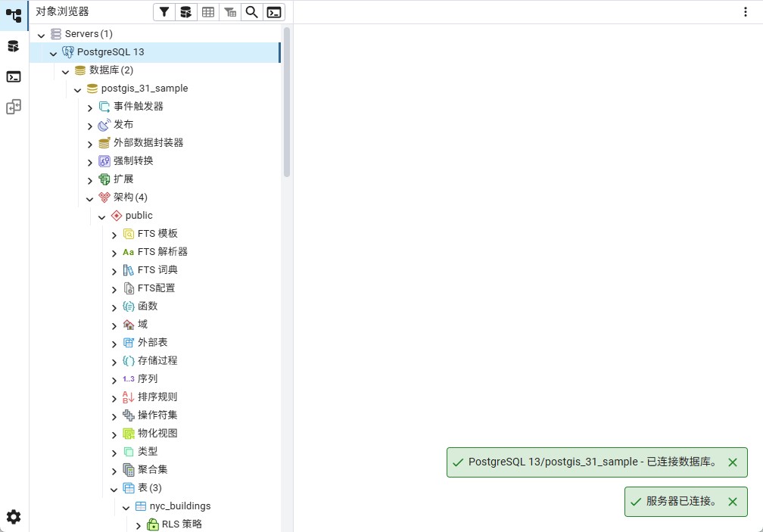Collapse the 表 (3) node
Viewport: 763px width, 532px height.
tap(114, 489)
